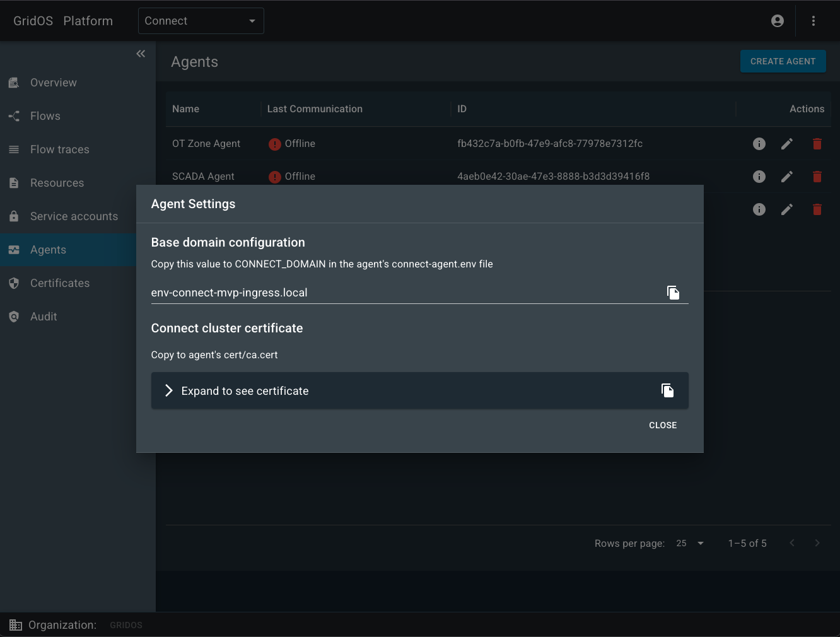Open Service accounts in the sidebar

(x=74, y=216)
